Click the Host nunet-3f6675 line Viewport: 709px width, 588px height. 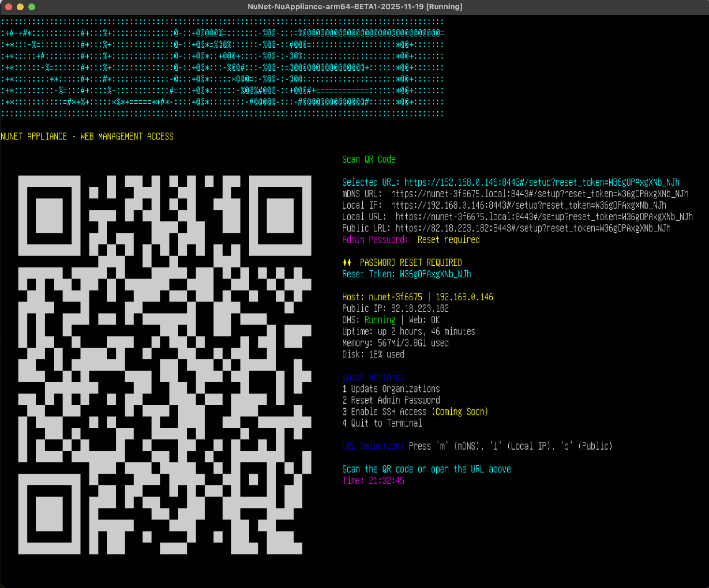point(417,297)
